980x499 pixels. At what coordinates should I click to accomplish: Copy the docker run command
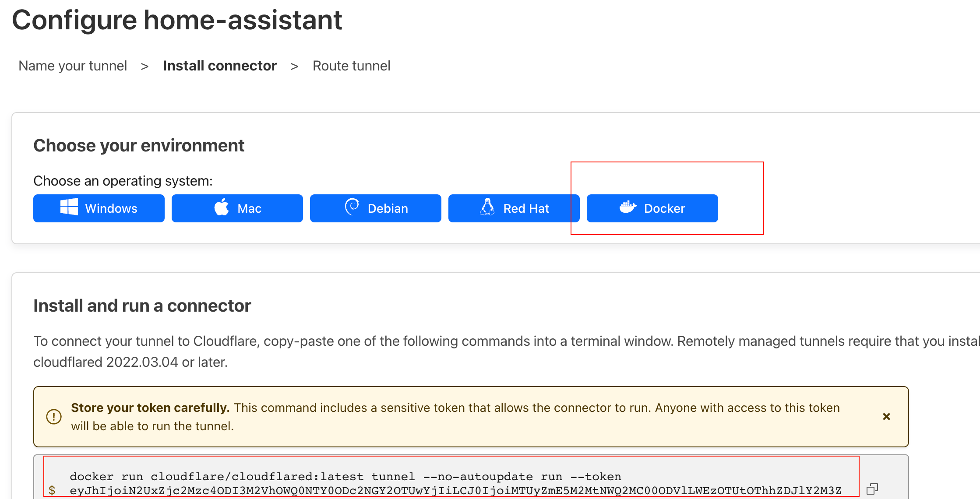coord(872,488)
